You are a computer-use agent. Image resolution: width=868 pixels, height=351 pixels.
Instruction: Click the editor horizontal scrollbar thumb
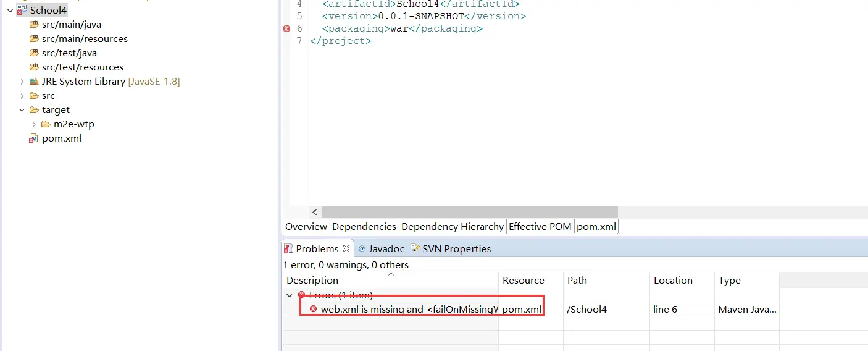click(x=470, y=213)
